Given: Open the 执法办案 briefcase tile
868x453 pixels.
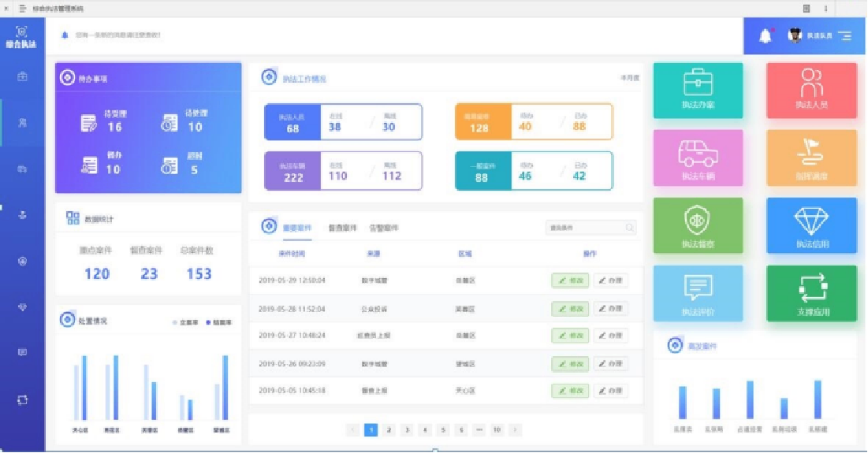Looking at the screenshot, I should [698, 90].
